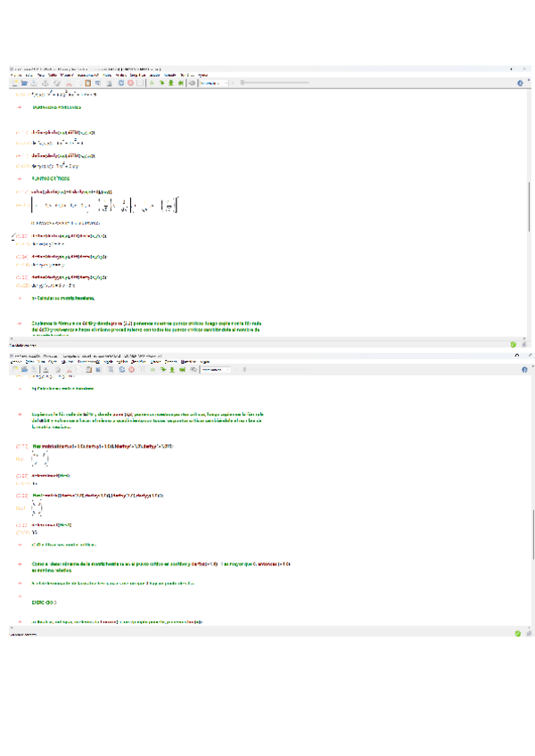The width and height of the screenshot is (535, 756).
Task: Click first green arrow icon, top window
Action: pos(152,83)
